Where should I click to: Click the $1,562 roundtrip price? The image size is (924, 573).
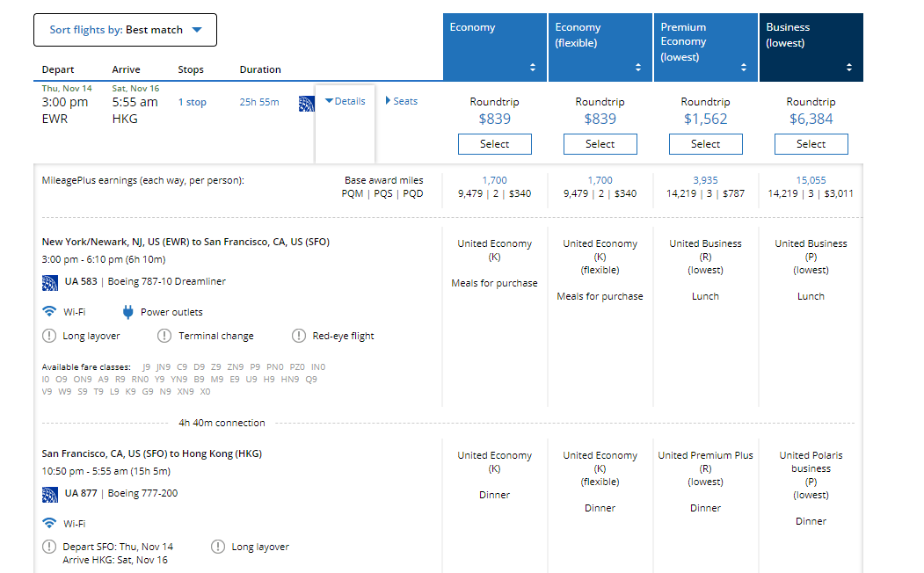point(706,119)
